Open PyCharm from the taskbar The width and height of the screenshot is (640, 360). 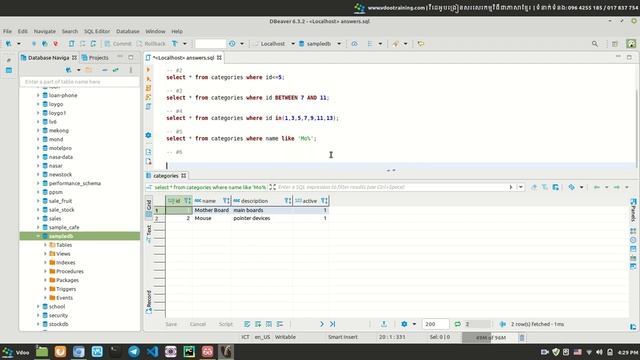tap(189, 351)
